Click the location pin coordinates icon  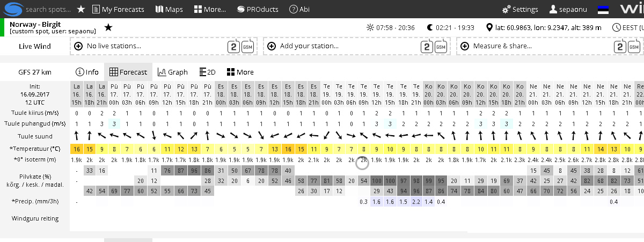click(489, 27)
